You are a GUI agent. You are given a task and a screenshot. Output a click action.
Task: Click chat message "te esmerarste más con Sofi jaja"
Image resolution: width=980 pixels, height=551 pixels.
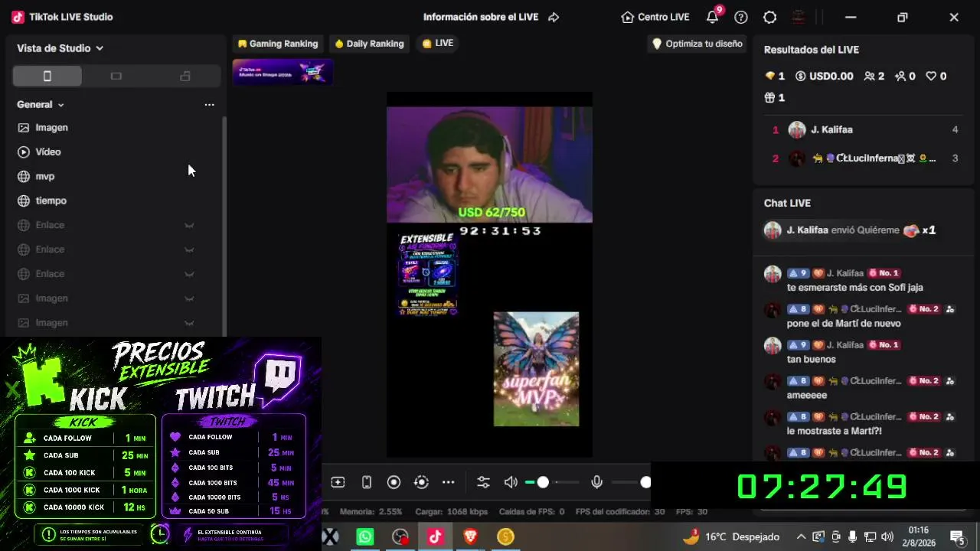[855, 288]
